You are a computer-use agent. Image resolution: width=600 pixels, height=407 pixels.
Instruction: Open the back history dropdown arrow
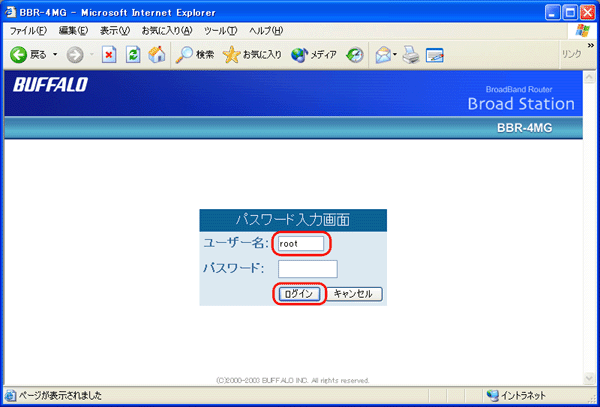tap(55, 55)
